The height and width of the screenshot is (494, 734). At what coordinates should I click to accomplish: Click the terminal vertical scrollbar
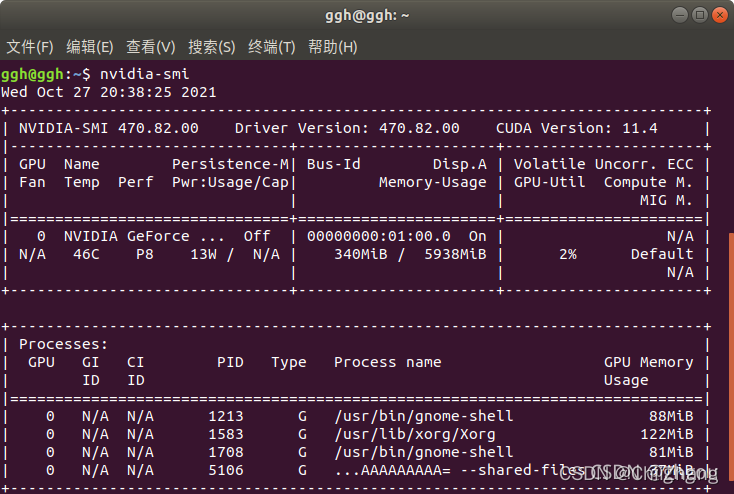pyautogui.click(x=731, y=356)
